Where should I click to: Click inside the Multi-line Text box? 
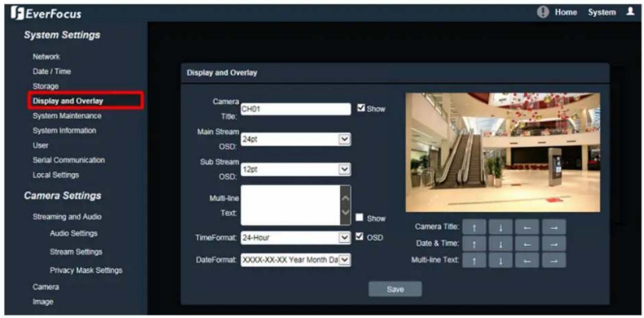click(290, 205)
